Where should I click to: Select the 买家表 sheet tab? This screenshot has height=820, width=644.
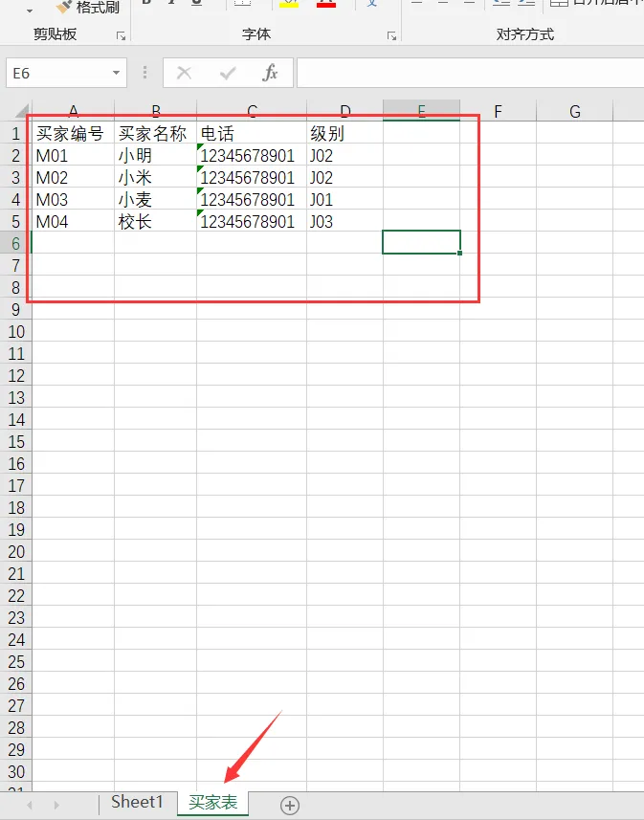tap(213, 802)
